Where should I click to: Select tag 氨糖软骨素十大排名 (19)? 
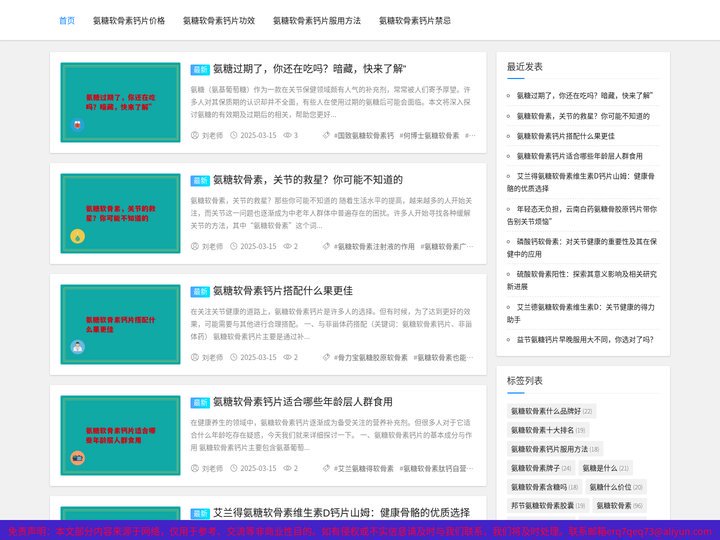pos(548,430)
